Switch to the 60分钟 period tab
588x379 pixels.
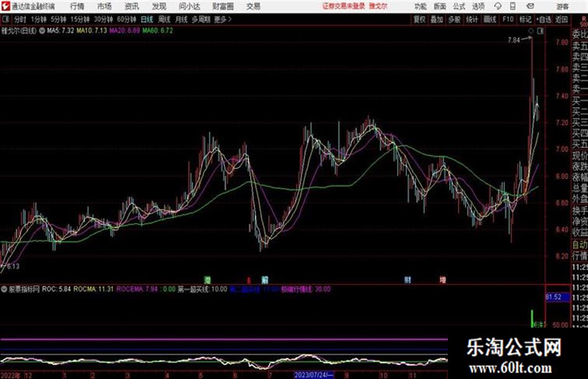tap(126, 19)
